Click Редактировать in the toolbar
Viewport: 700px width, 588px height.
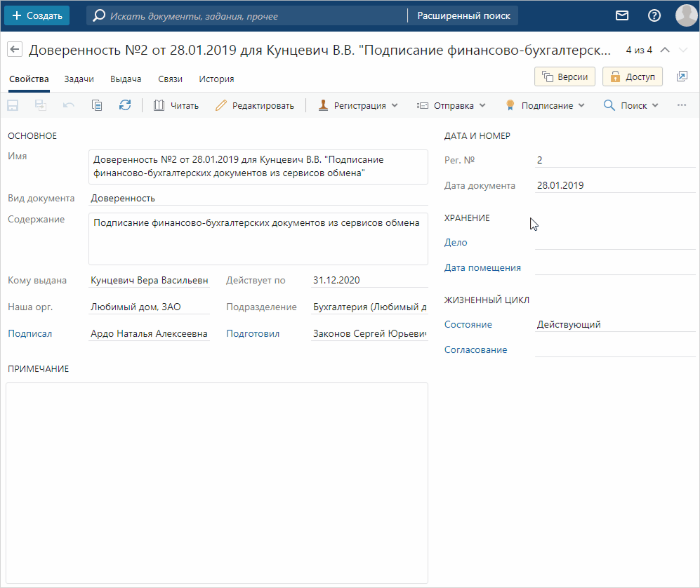point(255,106)
